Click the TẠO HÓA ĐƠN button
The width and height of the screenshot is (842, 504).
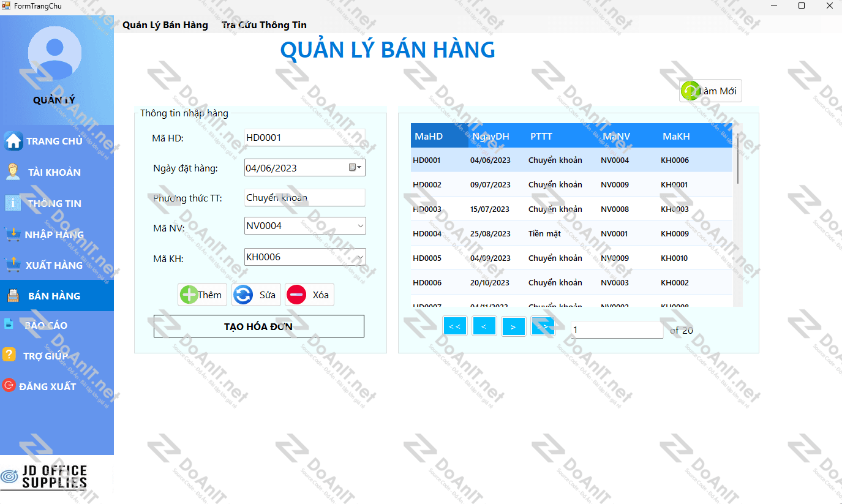pos(258,326)
